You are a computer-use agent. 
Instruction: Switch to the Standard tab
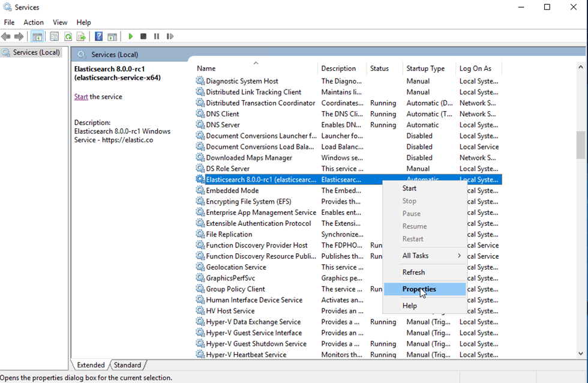tap(128, 365)
